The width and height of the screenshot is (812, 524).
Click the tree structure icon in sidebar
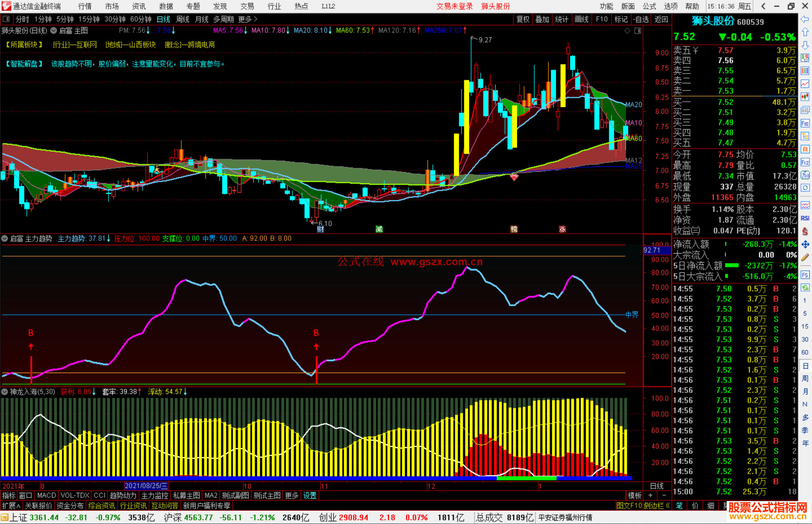[805, 136]
